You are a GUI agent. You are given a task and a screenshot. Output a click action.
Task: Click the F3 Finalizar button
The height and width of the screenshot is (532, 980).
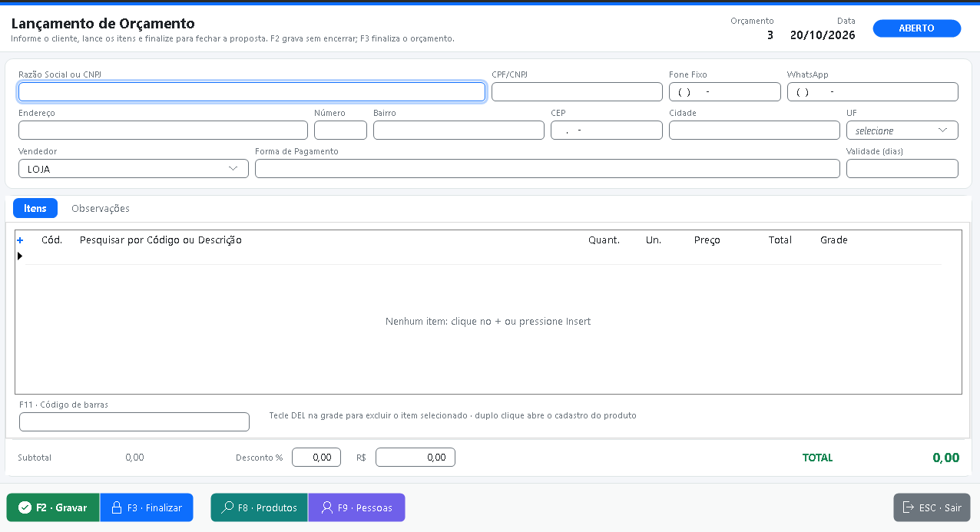point(146,507)
